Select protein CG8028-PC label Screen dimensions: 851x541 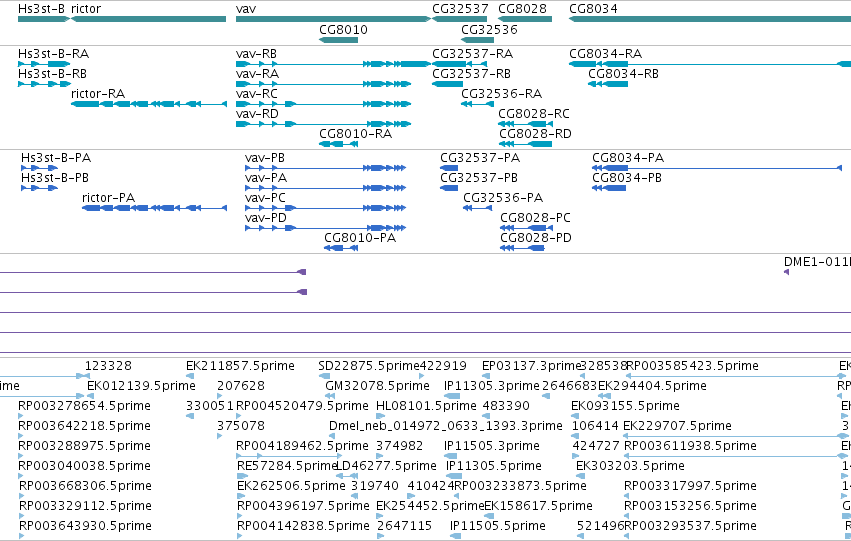tap(535, 218)
